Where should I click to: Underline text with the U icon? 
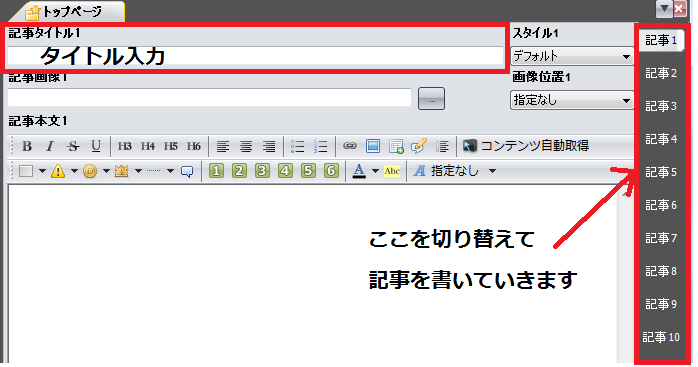pos(96,146)
